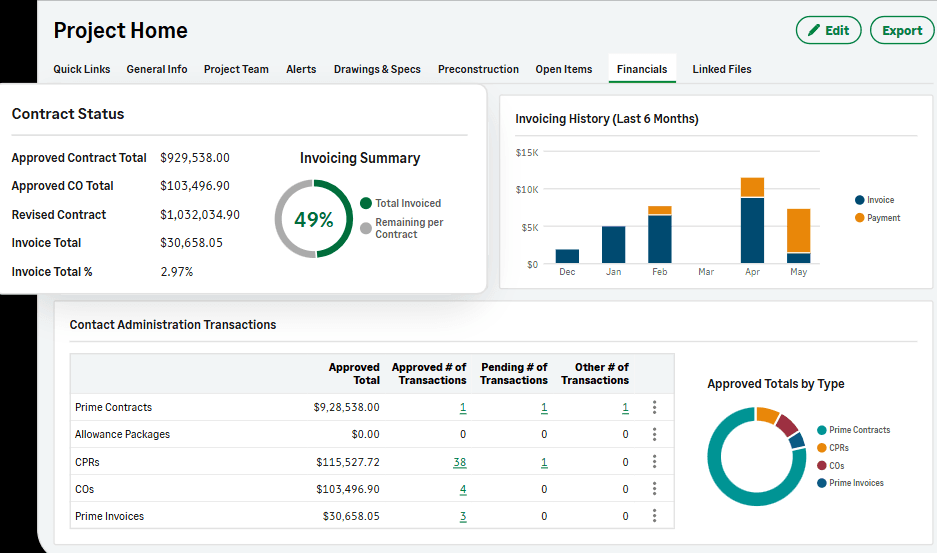Click Invoice Total % value 2.97%
Image resolution: width=937 pixels, height=553 pixels.
tap(177, 271)
